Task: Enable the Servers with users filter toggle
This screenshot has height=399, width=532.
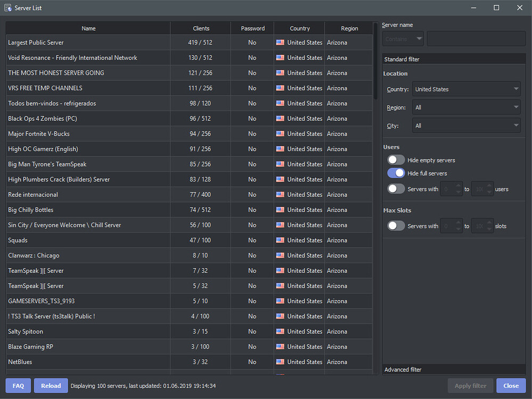Action: (396, 188)
